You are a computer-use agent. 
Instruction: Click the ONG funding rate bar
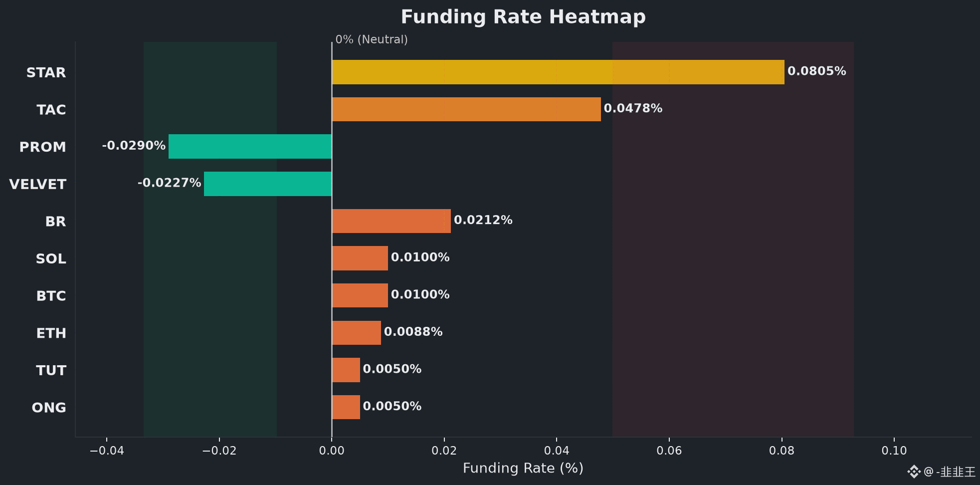coord(346,407)
